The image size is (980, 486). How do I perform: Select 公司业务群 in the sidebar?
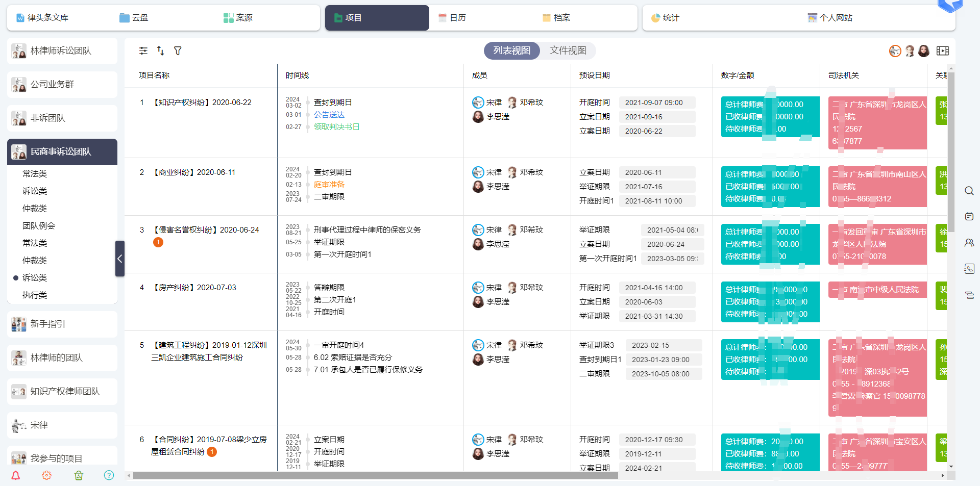pos(62,84)
